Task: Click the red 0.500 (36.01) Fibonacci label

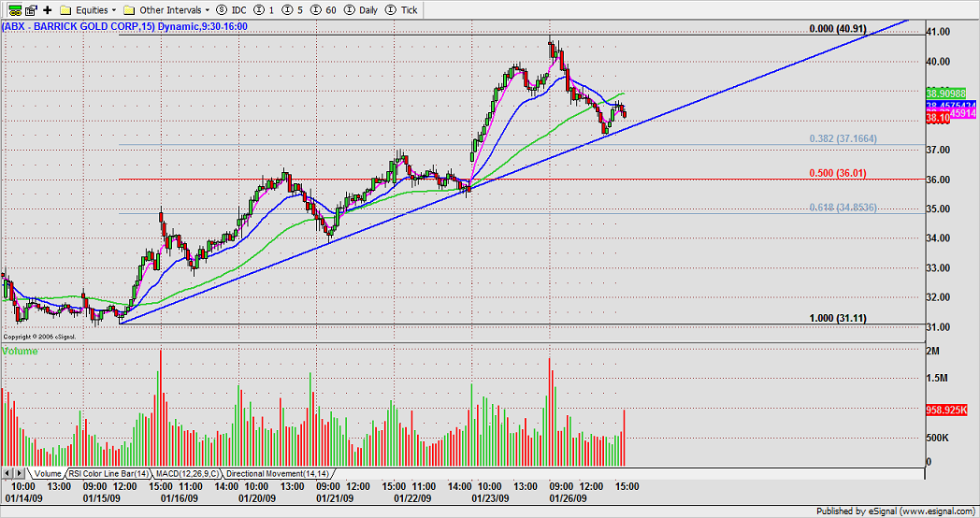Action: (838, 173)
